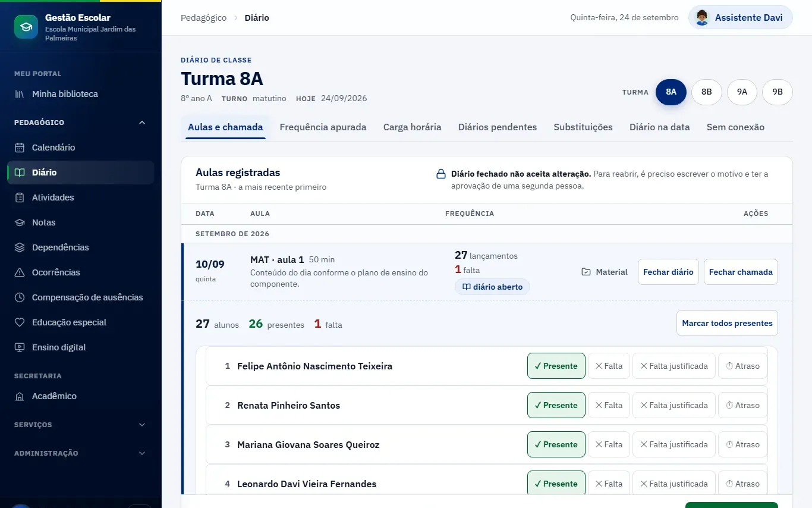Click the Atividades clipboard icon
This screenshot has width=812, height=508.
[20, 197]
